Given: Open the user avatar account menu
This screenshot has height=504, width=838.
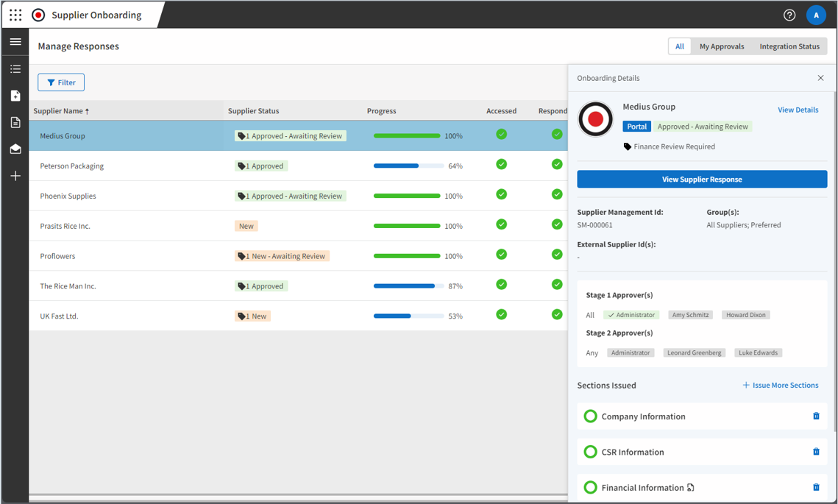Looking at the screenshot, I should [x=816, y=15].
